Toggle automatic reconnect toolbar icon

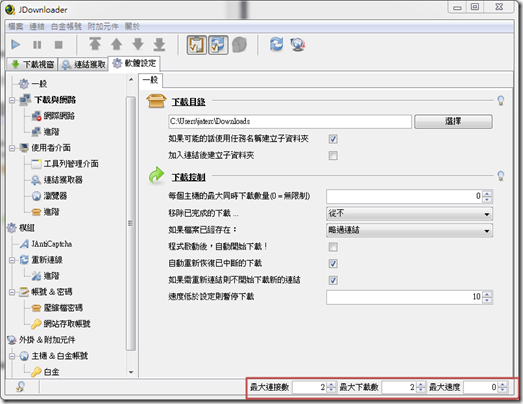[218, 45]
